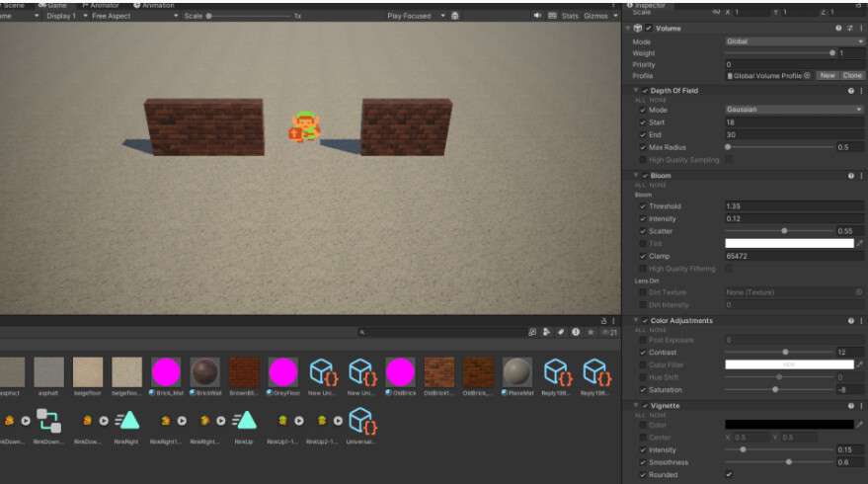Image resolution: width=868 pixels, height=484 pixels.
Task: Mute the game audio icon
Action: [x=538, y=16]
